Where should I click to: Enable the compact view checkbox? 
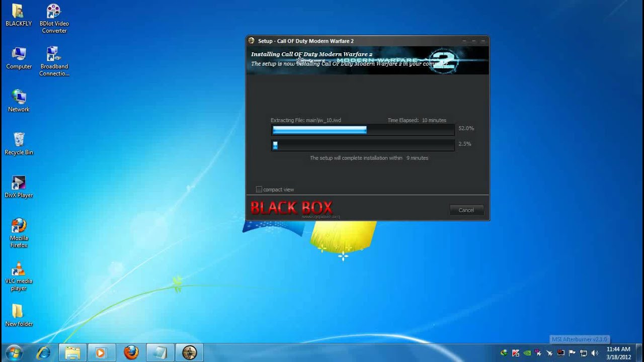tap(259, 190)
